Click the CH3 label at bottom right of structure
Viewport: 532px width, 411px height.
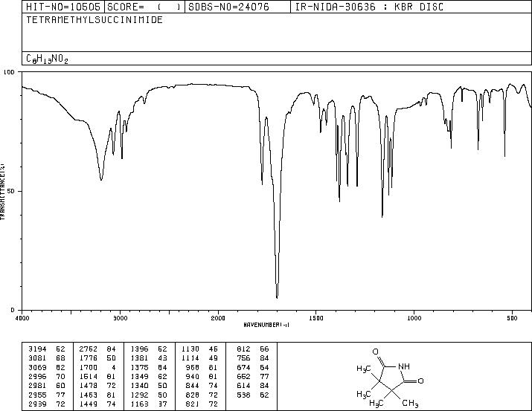(410, 404)
